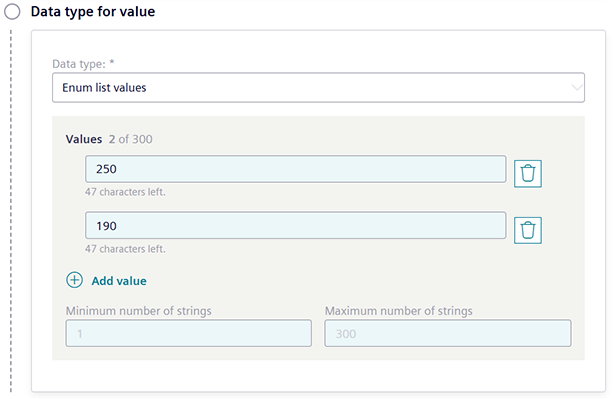Click the Values label in the gray panel
This screenshot has height=399, width=614.
click(84, 139)
